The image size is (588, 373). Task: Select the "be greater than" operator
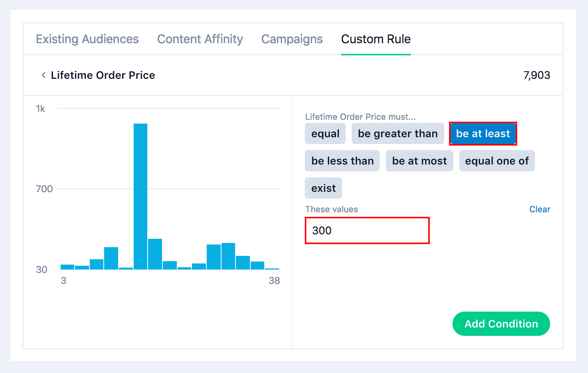[398, 133]
